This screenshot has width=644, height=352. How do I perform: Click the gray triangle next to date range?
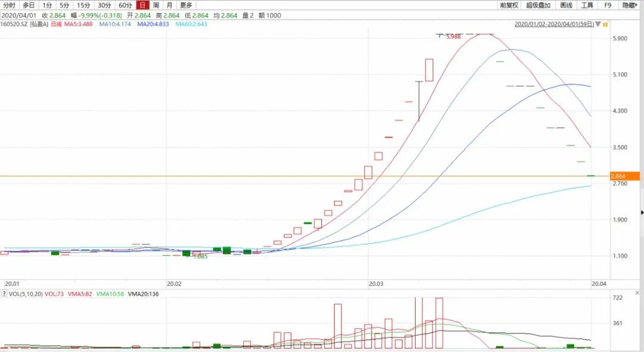(597, 24)
